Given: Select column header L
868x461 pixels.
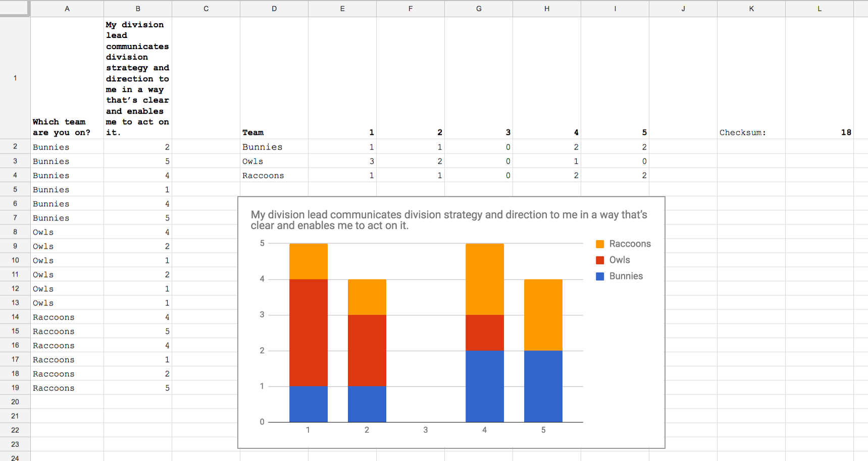Looking at the screenshot, I should point(819,8).
